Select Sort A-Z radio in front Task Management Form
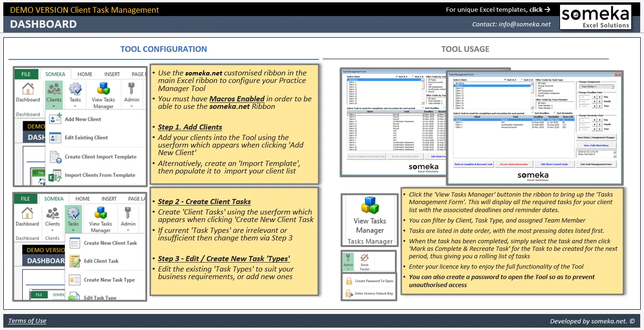Viewport: 644px width, 330px height. point(505,80)
